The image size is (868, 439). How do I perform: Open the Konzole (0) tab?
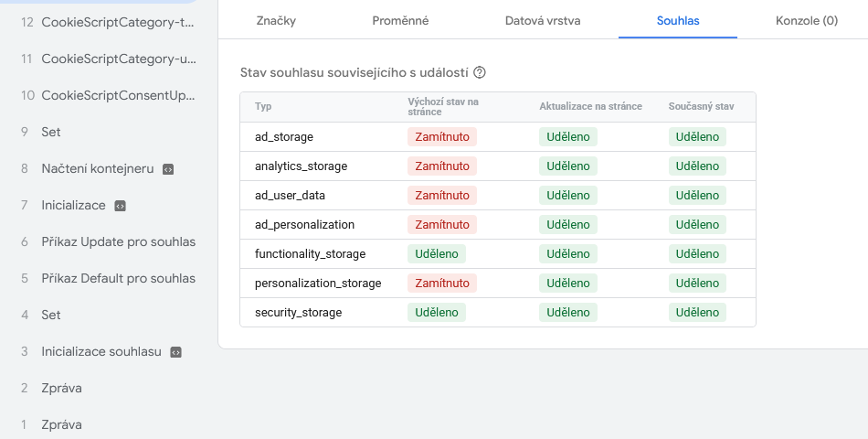pyautogui.click(x=807, y=20)
